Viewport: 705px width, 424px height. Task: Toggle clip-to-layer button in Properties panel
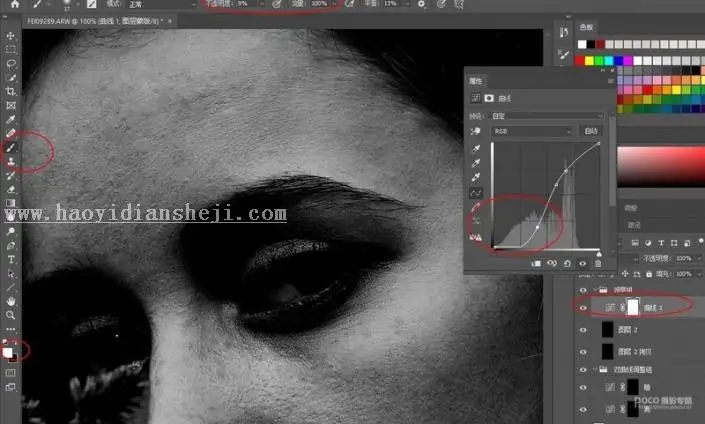pyautogui.click(x=536, y=263)
